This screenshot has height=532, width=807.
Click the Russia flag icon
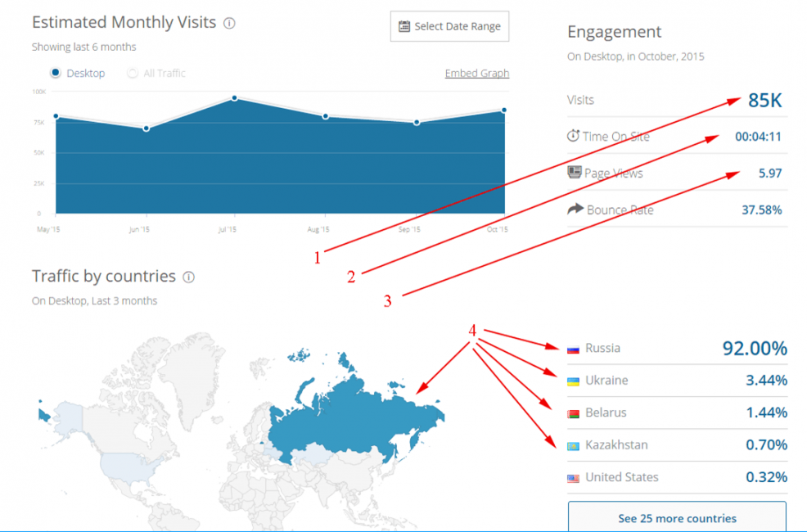[573, 349]
